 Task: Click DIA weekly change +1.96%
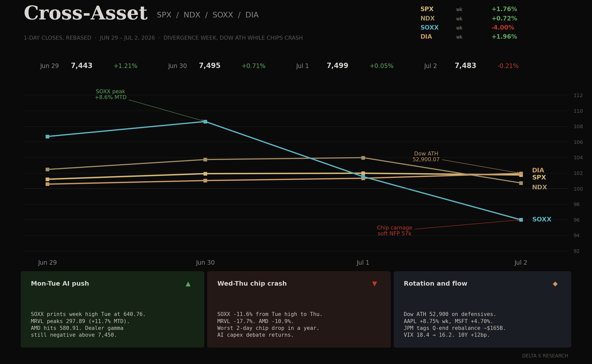click(x=504, y=37)
